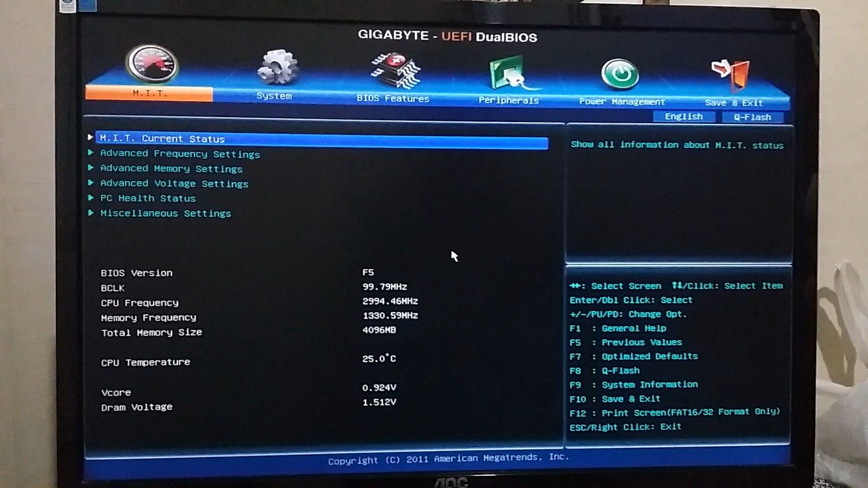
Task: Click the 'F8 : Q-Flash' help line
Action: coord(605,370)
